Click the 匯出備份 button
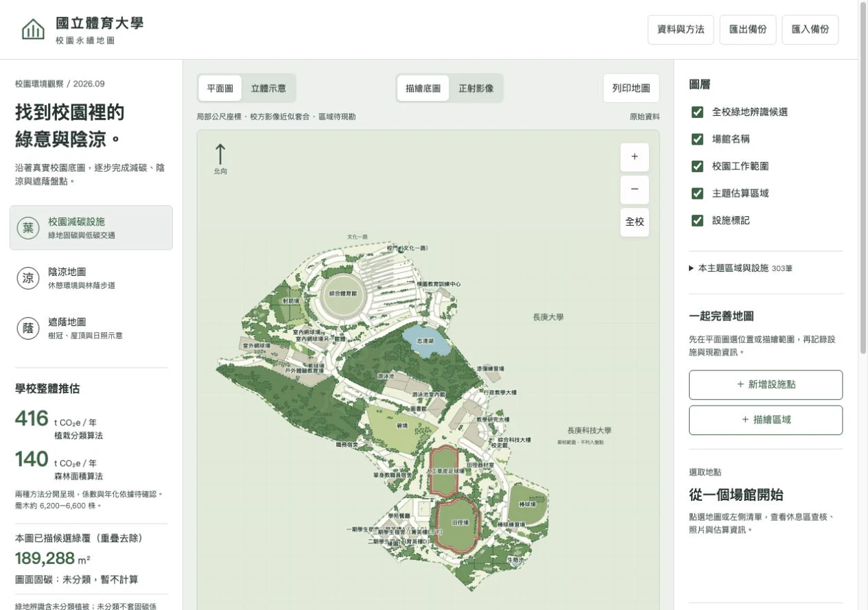Screen dimensions: 868x610 (x=748, y=30)
